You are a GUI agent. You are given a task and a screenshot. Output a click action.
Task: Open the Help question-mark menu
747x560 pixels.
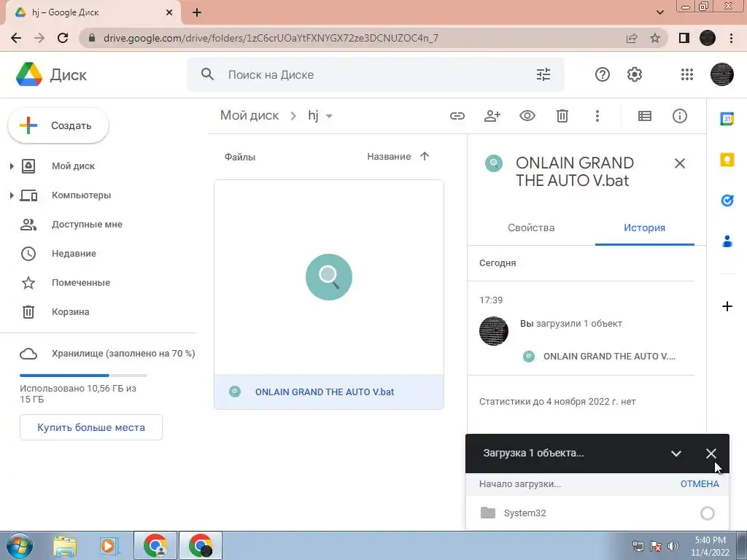pyautogui.click(x=602, y=74)
